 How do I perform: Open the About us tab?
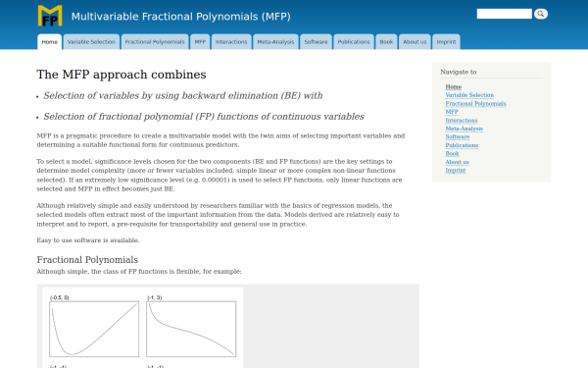tap(415, 41)
